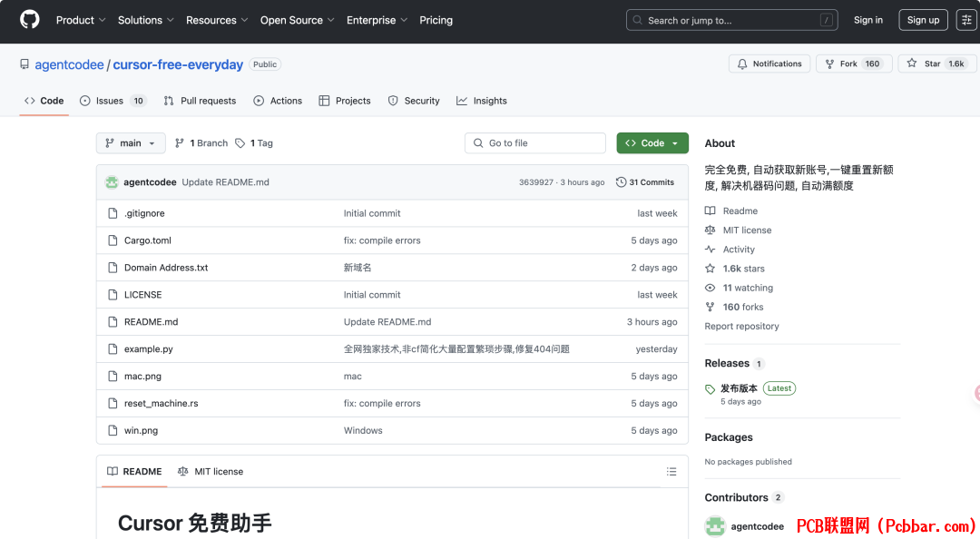
Task: Click the release tag icon beside 发布版本
Action: point(710,389)
